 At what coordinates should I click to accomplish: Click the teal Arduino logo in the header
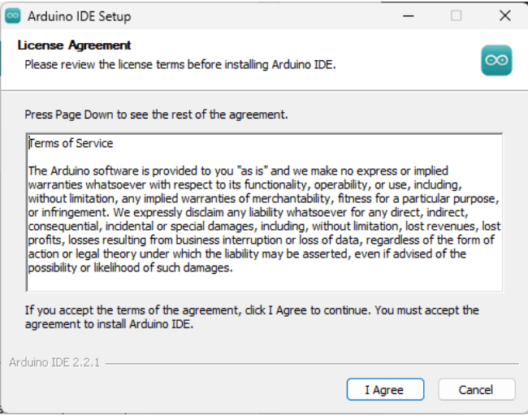point(496,60)
